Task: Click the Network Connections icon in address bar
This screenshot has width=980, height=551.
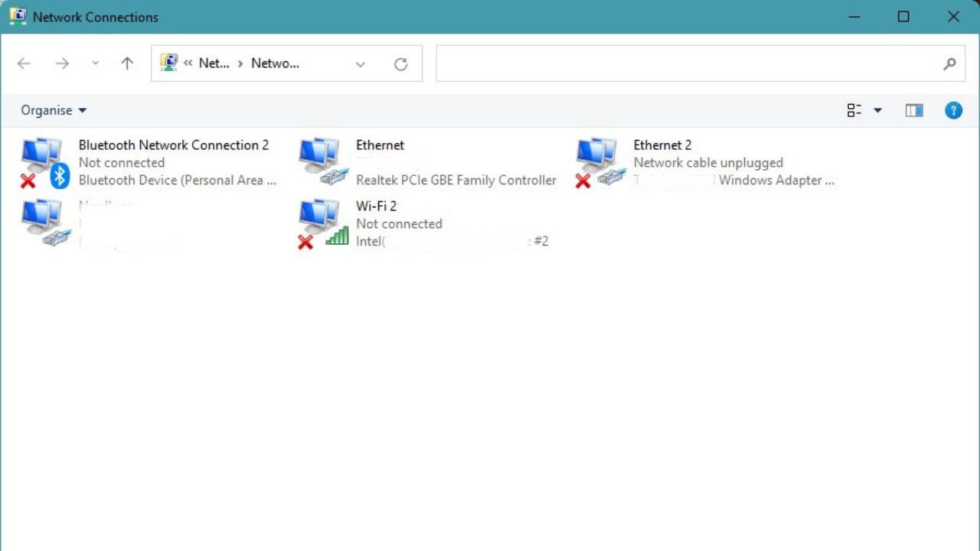Action: 168,63
